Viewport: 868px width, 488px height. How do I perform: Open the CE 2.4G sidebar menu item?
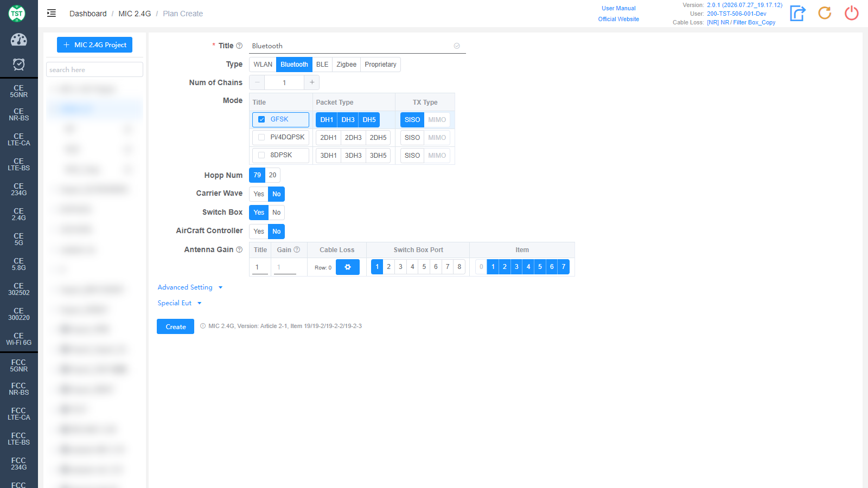(19, 214)
